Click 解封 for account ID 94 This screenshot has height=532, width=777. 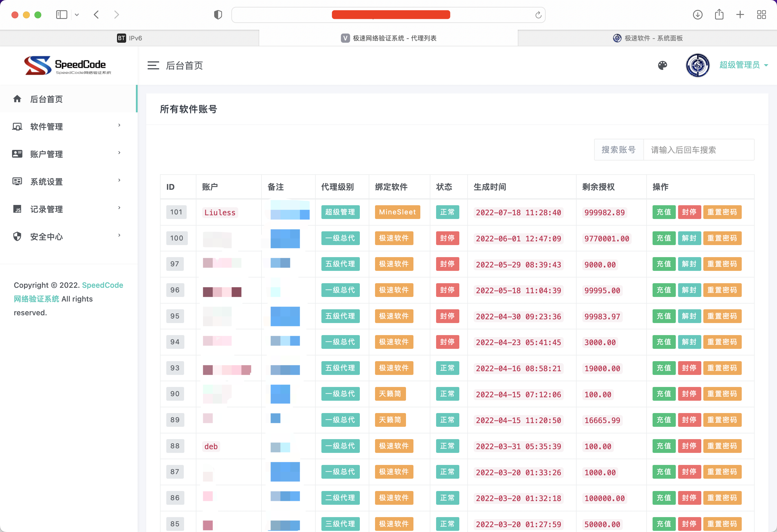tap(689, 342)
